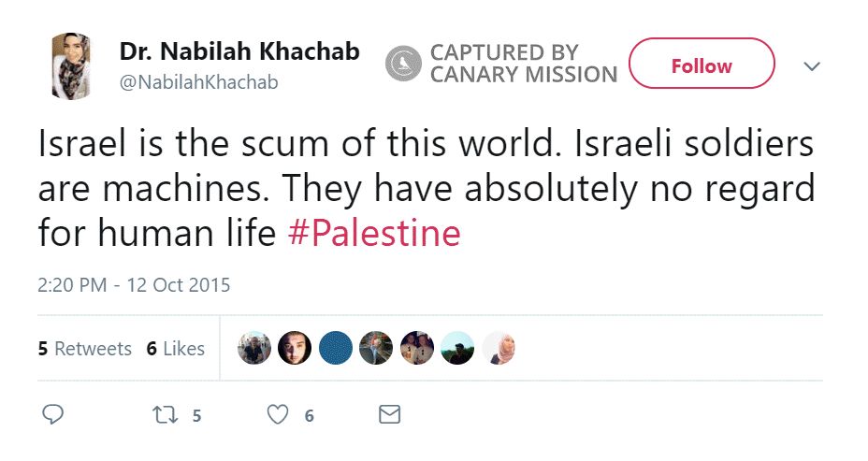This screenshot has height=461, width=868.
Task: Open the last liker avatar with pink hijab
Action: (x=499, y=348)
